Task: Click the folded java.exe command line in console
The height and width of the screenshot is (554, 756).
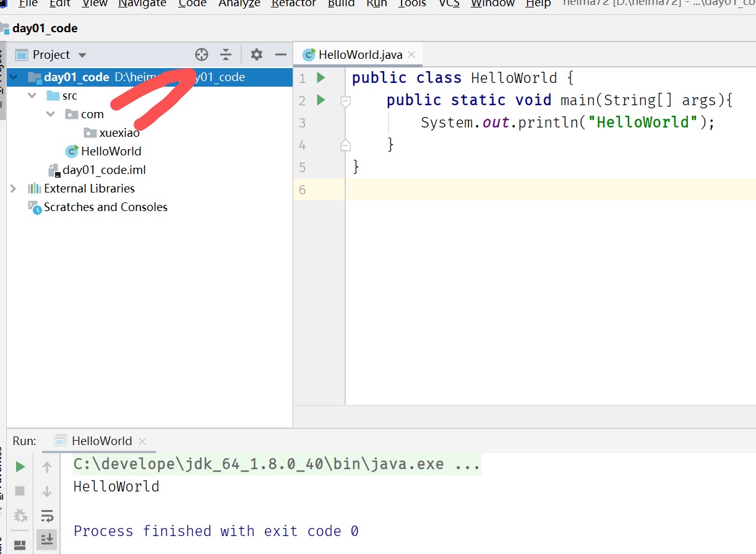Action: click(x=277, y=464)
